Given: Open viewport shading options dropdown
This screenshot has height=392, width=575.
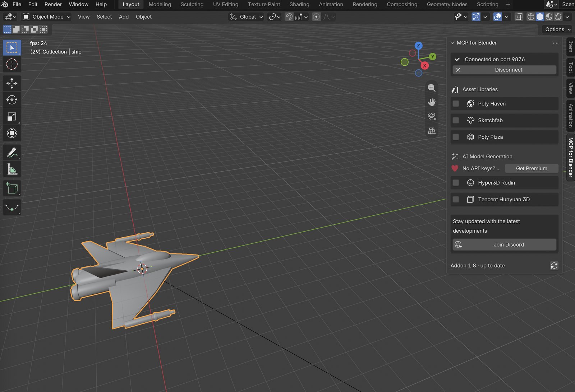Looking at the screenshot, I should click(x=567, y=17).
